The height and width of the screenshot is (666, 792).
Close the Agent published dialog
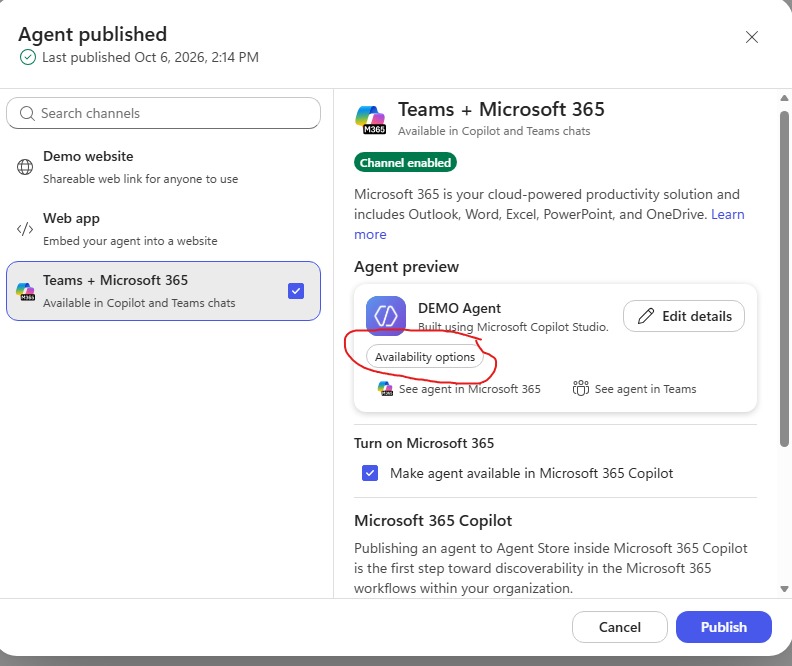click(x=752, y=37)
